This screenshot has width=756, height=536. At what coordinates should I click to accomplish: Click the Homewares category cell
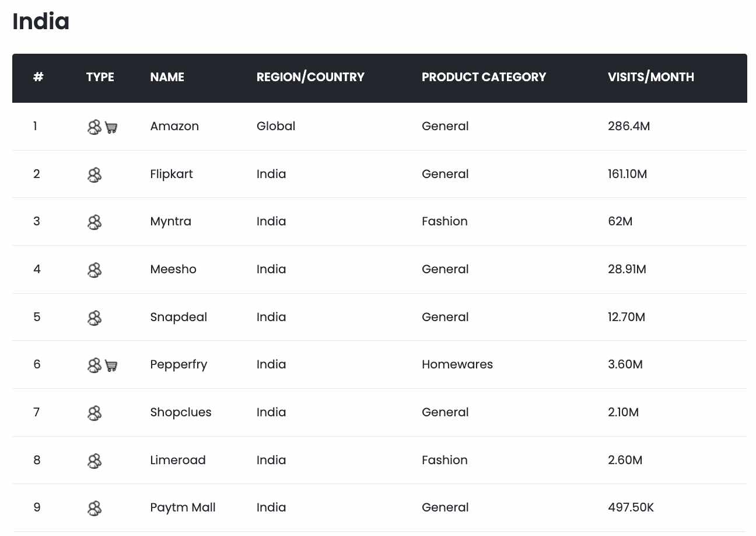(457, 364)
